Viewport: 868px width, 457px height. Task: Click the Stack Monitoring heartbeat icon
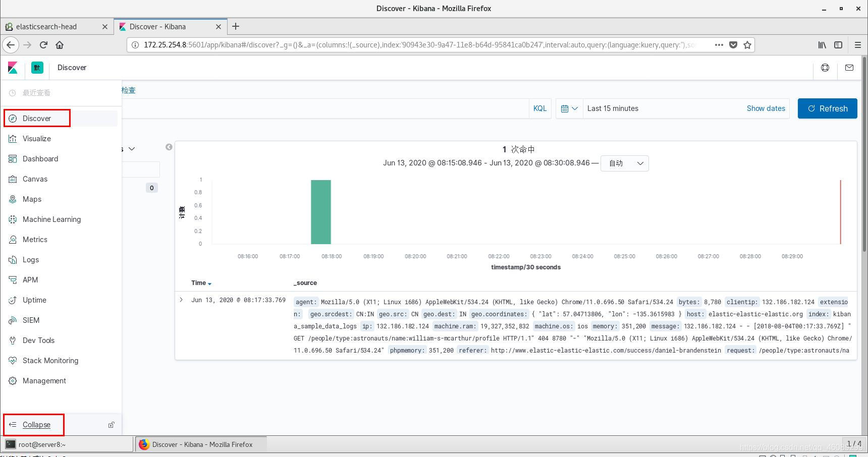pos(13,361)
